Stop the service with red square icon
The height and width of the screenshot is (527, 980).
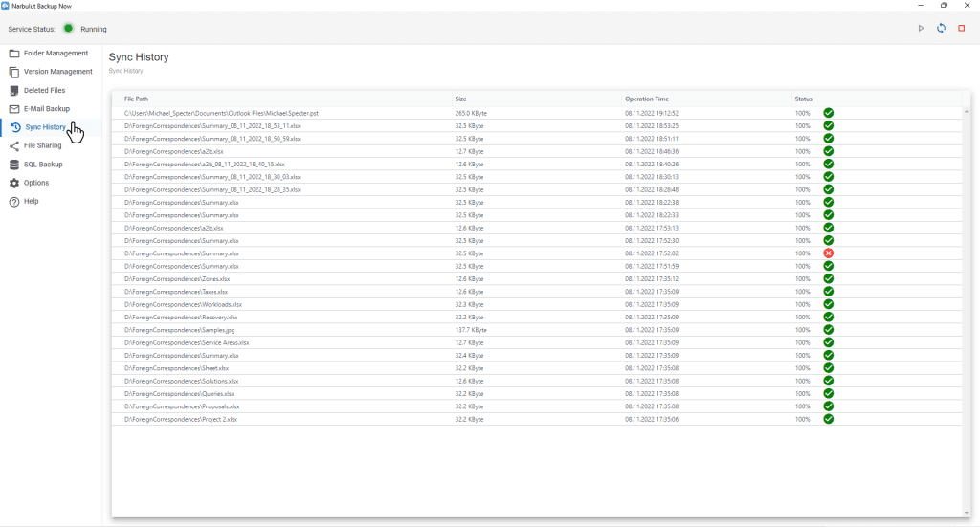coord(962,28)
